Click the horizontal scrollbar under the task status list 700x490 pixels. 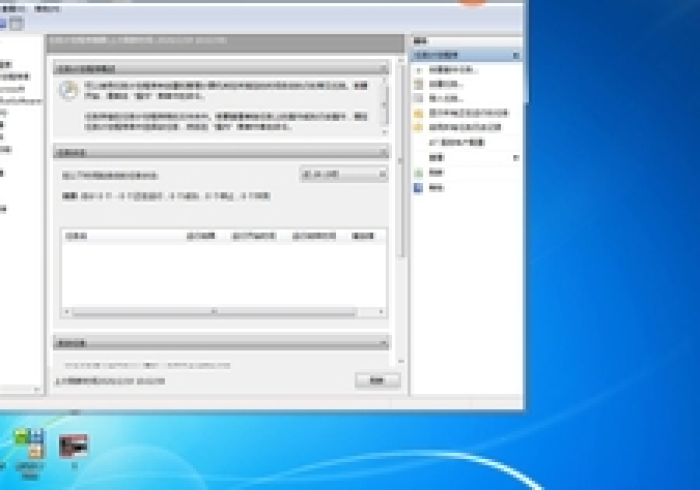212,311
